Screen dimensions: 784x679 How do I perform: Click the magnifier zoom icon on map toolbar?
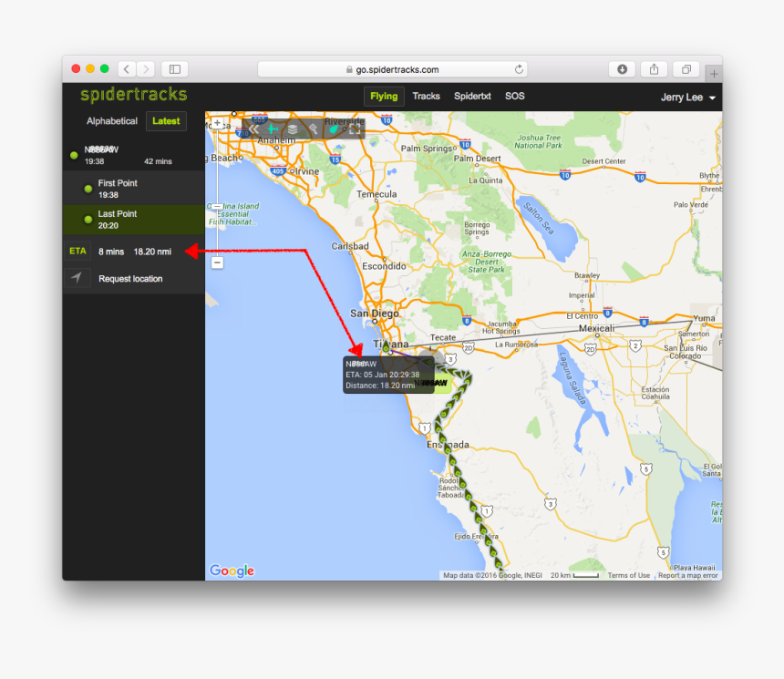[313, 129]
